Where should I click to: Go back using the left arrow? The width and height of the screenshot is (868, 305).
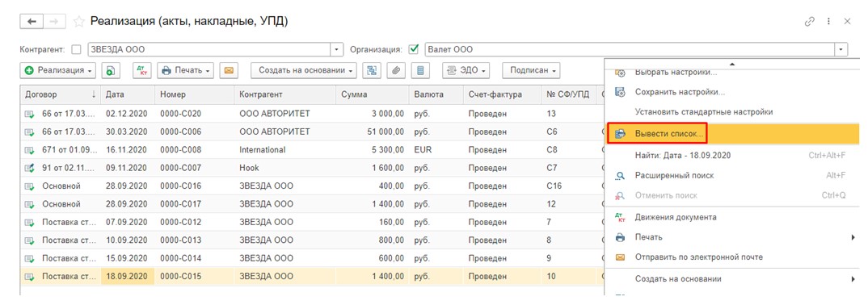click(32, 22)
